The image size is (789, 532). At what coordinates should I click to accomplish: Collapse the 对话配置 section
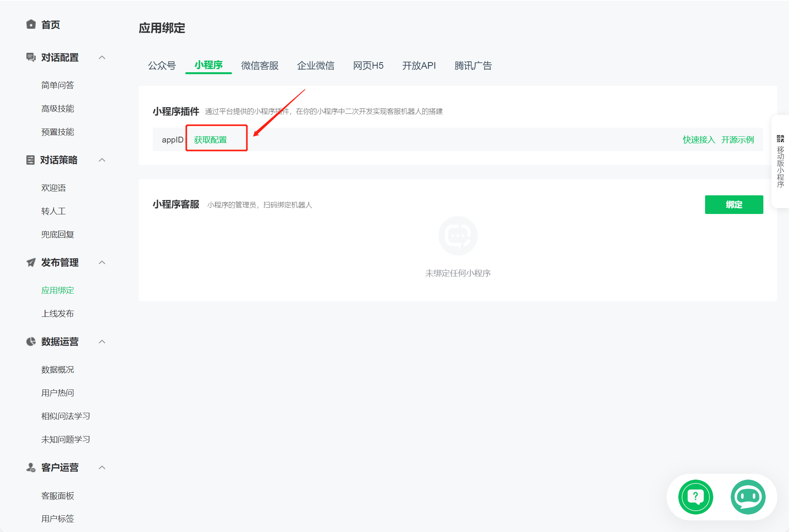102,57
